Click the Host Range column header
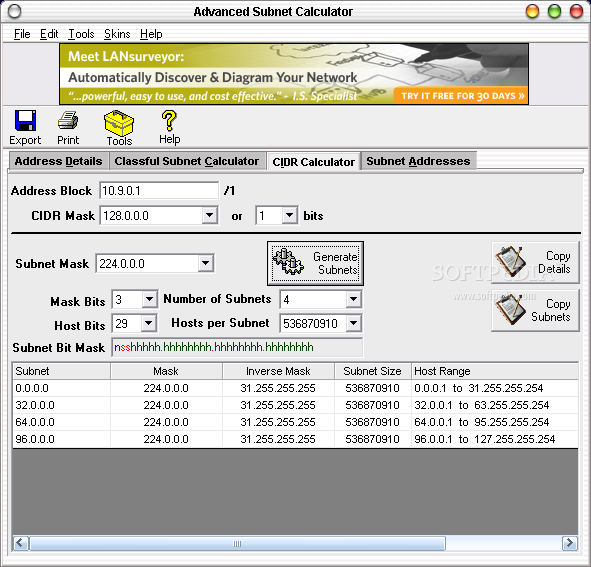The image size is (591, 567). pyautogui.click(x=495, y=371)
